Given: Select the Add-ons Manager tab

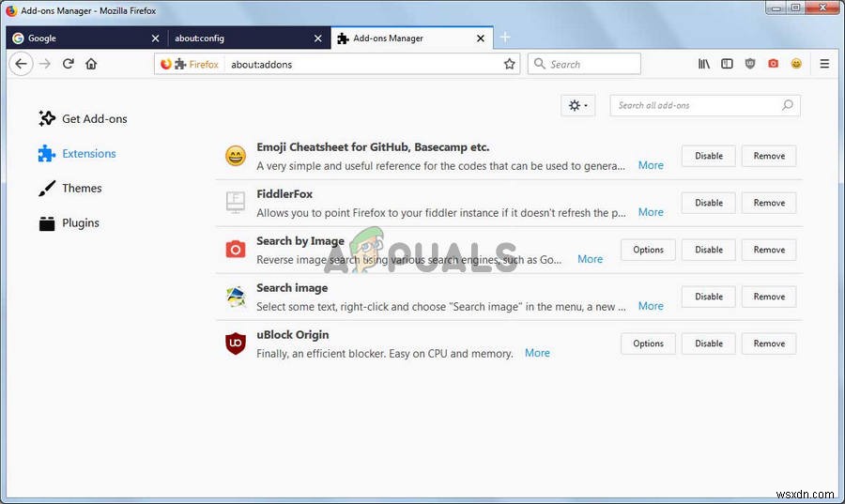Looking at the screenshot, I should [x=412, y=38].
